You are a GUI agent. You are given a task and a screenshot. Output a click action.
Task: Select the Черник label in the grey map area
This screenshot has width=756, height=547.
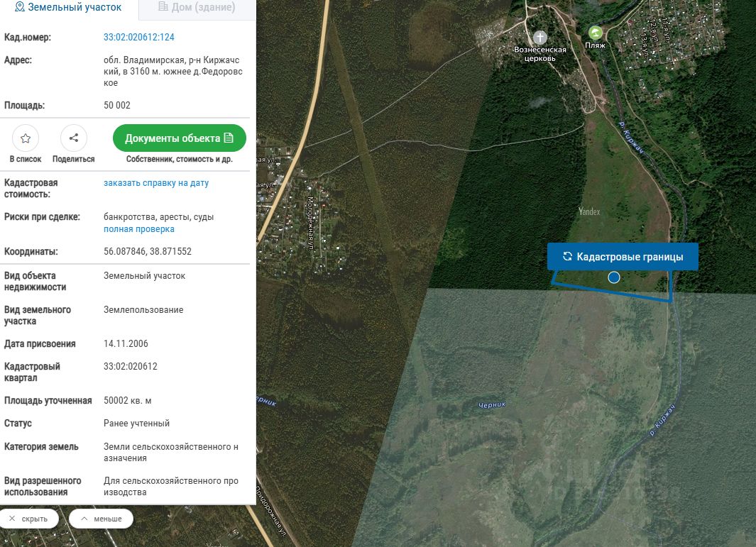[x=492, y=405]
